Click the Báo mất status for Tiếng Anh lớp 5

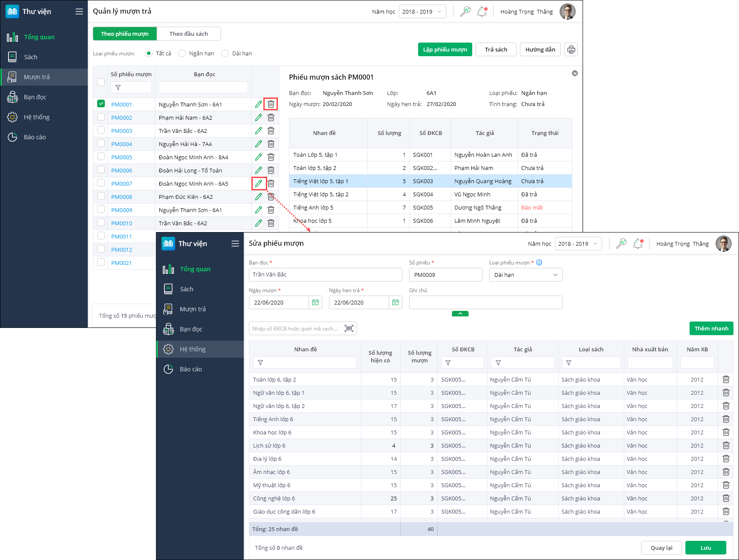click(532, 207)
